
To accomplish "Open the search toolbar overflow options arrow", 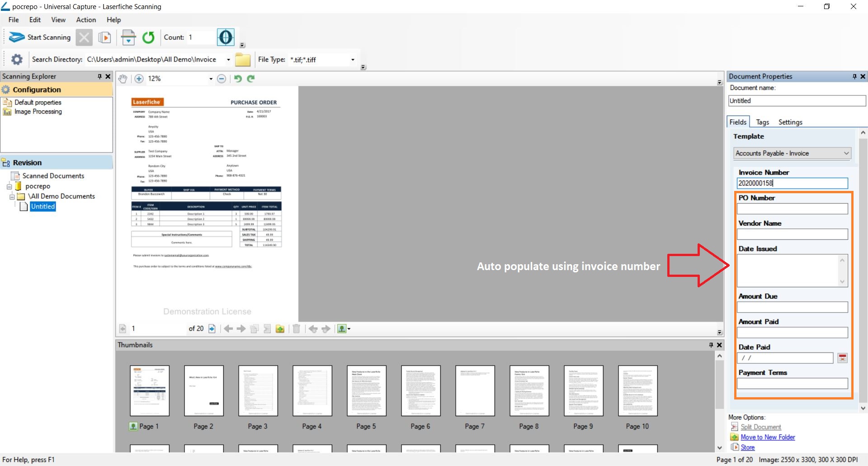I will point(363,67).
